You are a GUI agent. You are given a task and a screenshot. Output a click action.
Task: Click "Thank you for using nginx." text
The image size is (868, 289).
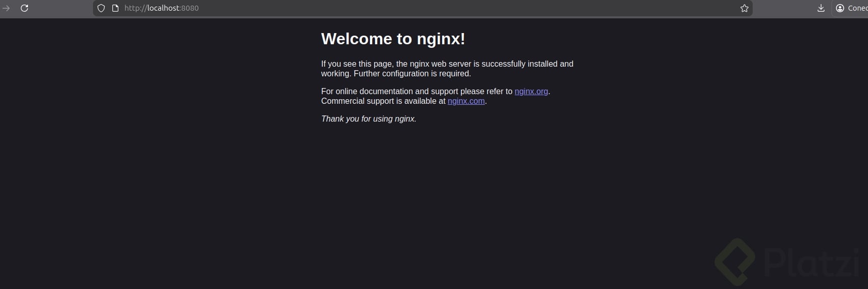[x=369, y=119]
